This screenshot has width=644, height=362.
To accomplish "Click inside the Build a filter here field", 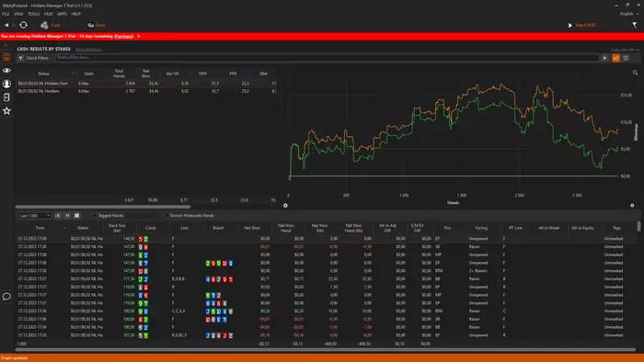I will point(328,58).
